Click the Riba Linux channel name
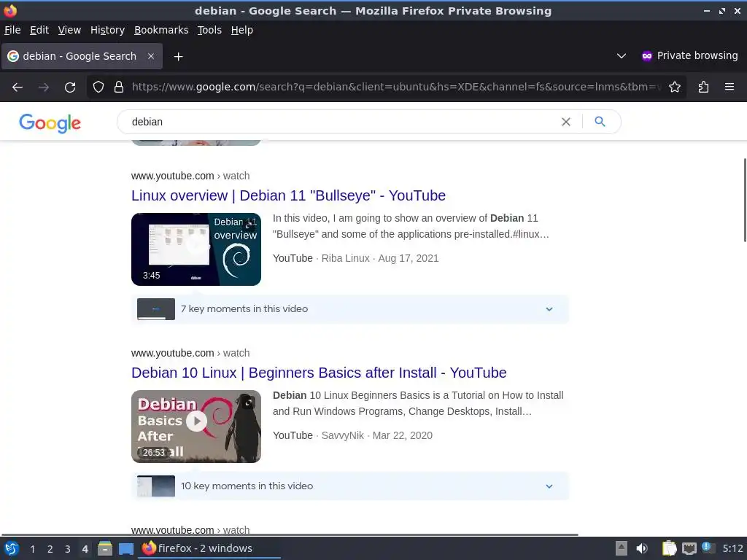Image resolution: width=747 pixels, height=560 pixels. (x=345, y=258)
